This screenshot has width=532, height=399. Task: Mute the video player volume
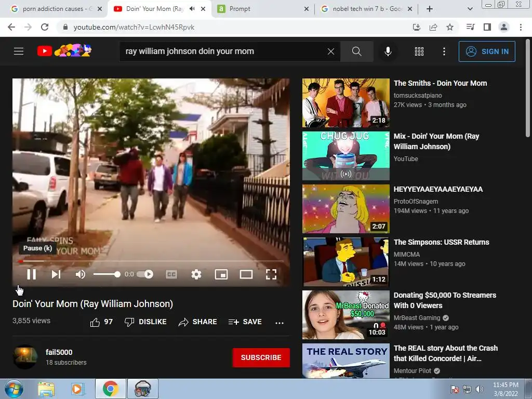click(x=81, y=274)
